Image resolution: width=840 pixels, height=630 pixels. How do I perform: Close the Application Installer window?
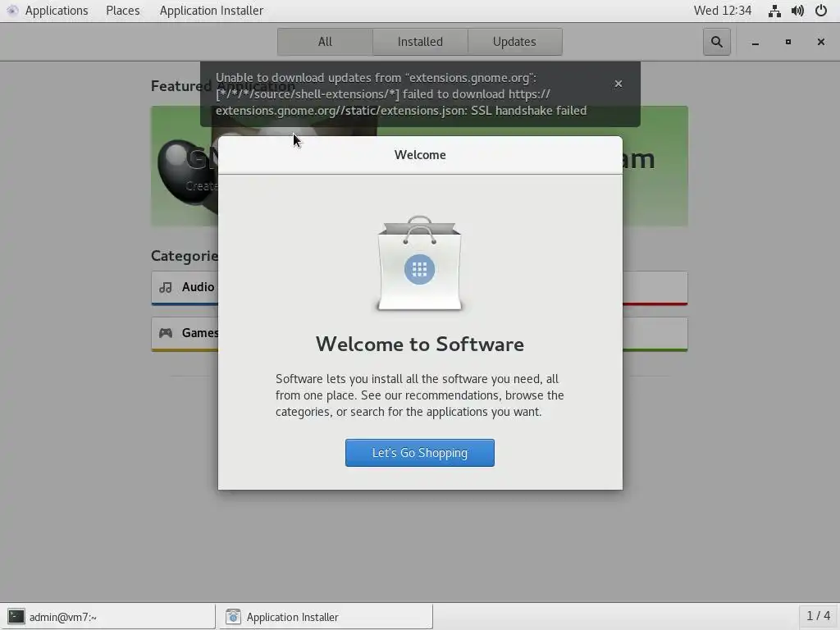tap(820, 42)
